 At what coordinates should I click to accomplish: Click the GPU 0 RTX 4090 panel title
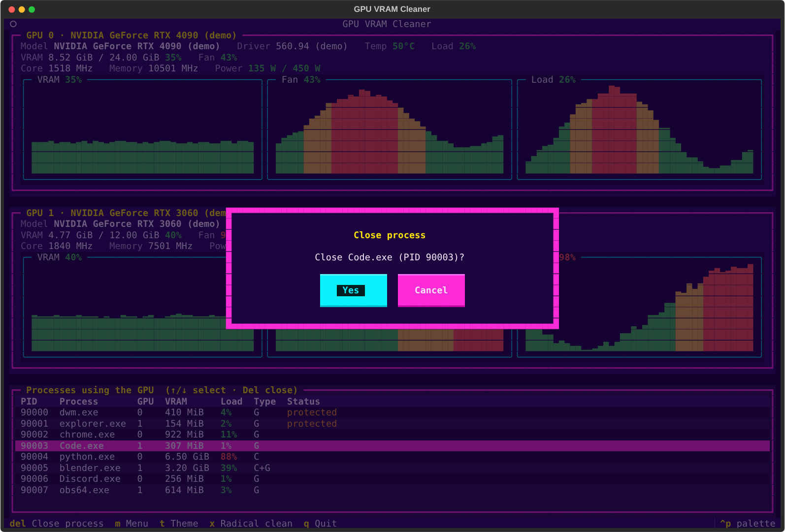(131, 35)
